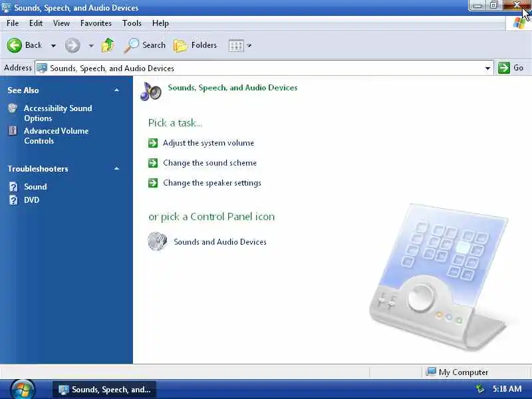
Task: Expand the Back history dropdown arrow
Action: click(x=53, y=45)
